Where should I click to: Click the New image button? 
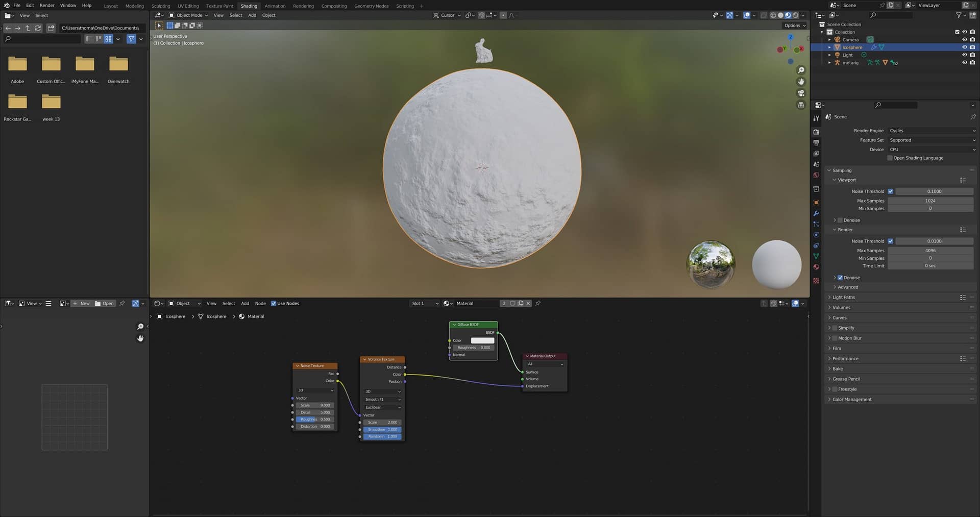click(81, 304)
